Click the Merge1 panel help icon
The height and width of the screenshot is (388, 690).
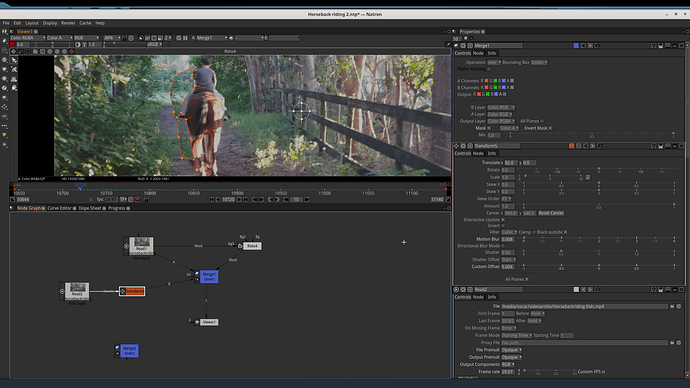click(x=653, y=46)
